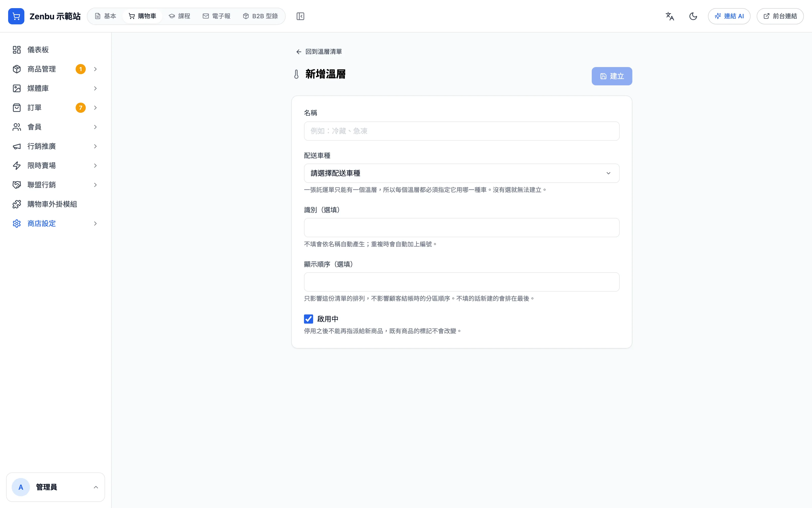Select the 購物車 tab
Screen dimensions: 812x508
point(142,16)
